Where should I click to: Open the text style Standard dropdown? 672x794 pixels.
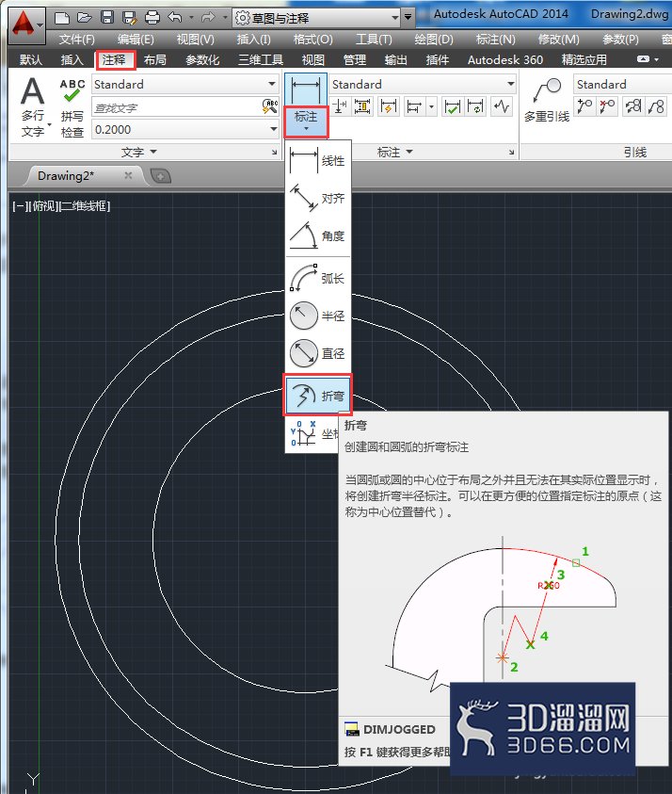(272, 84)
